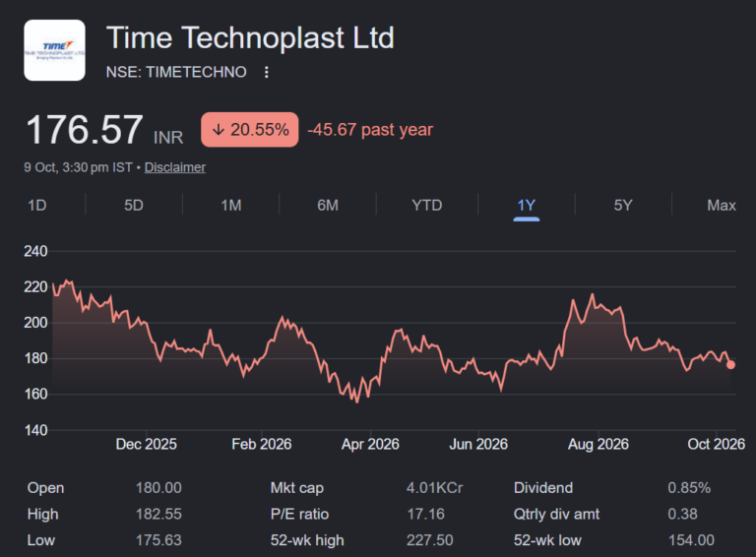The image size is (756, 557).
Task: Click the 52-wk low value 154.00
Action: click(x=691, y=540)
